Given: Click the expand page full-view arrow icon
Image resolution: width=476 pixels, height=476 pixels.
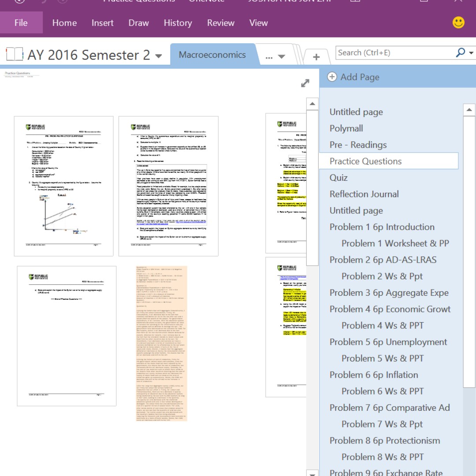Looking at the screenshot, I should 305,83.
